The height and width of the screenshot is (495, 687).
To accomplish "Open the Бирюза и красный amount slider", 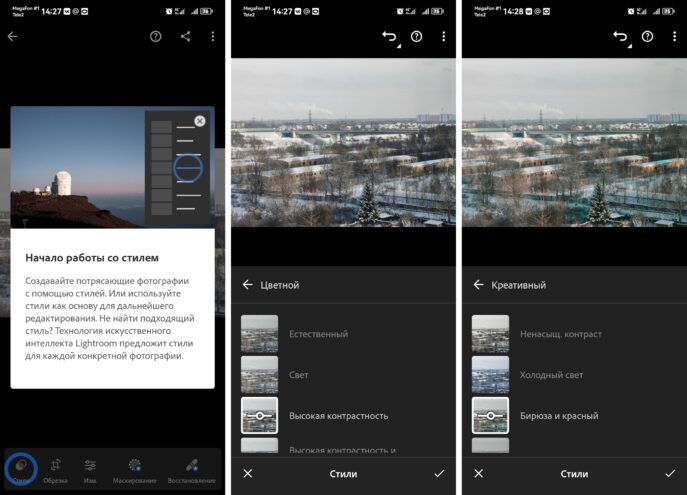I will pos(490,415).
